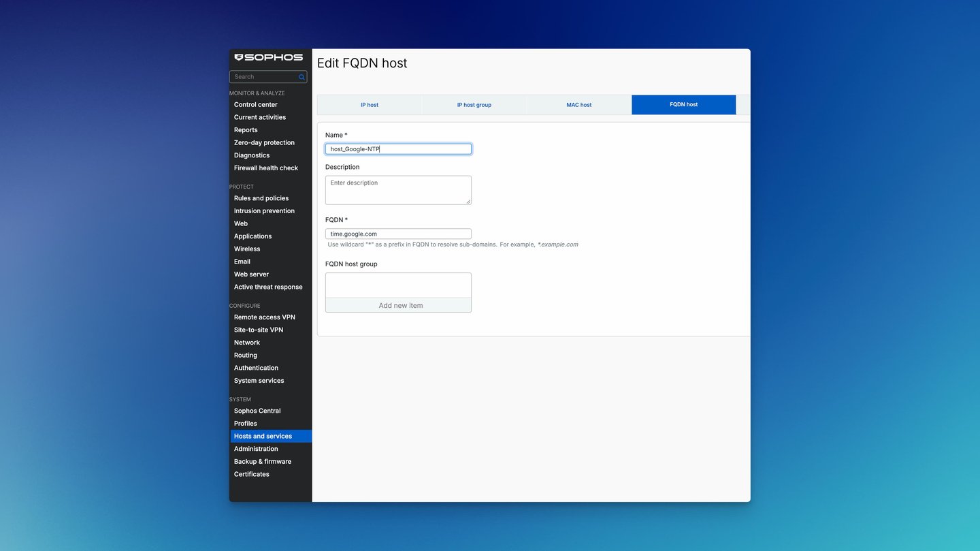Open Intrusion prevention
The height and width of the screenshot is (551, 980).
[264, 211]
